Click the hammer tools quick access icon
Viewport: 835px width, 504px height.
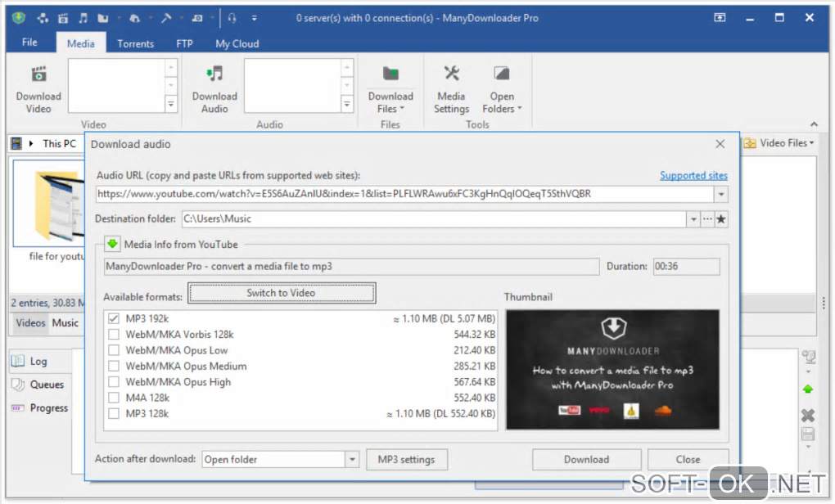coord(166,18)
